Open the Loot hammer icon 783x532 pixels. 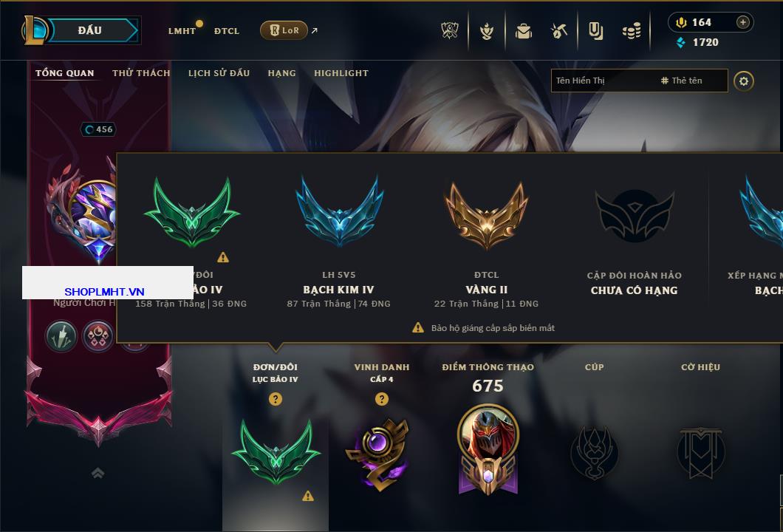[559, 31]
